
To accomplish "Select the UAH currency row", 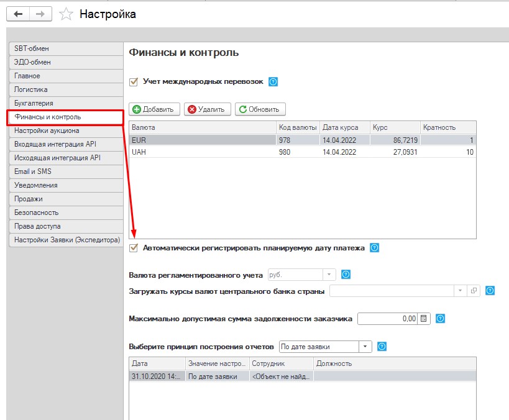I will click(303, 152).
